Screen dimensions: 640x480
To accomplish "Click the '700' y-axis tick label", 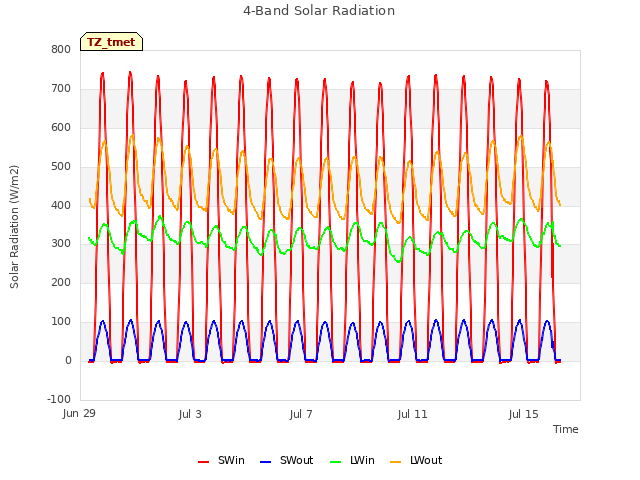I will click(x=61, y=89).
